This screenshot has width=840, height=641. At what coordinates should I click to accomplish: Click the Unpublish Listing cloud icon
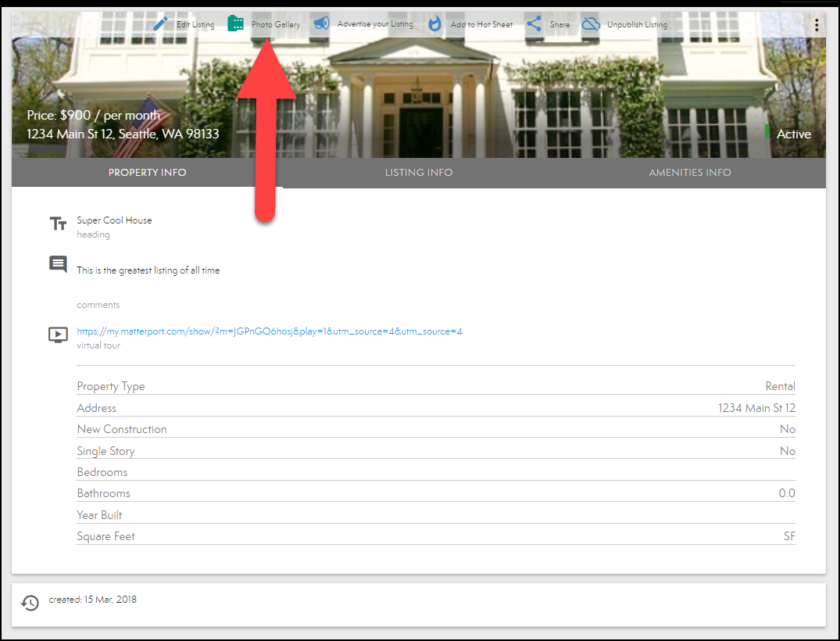pos(591,23)
